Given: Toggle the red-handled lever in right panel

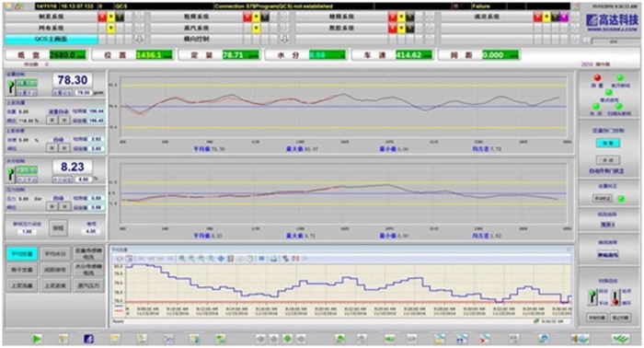Looking at the screenshot, I should [615, 296].
